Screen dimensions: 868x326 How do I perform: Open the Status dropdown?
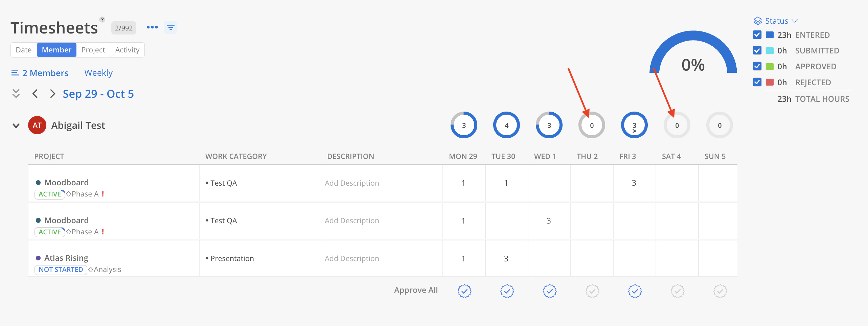click(x=776, y=21)
